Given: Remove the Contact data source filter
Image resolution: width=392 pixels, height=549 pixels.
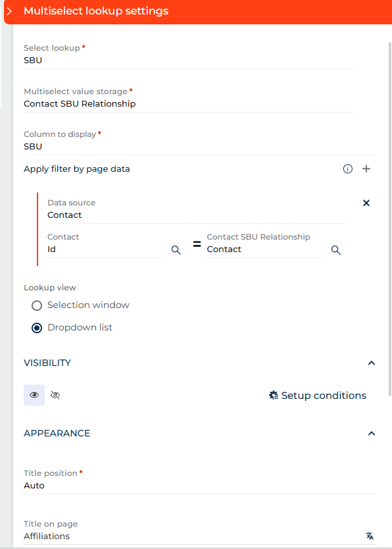Looking at the screenshot, I should coord(366,203).
